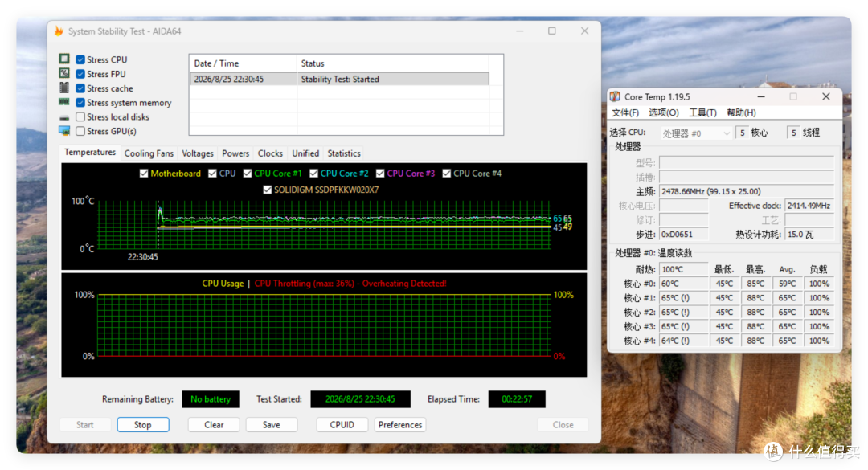The width and height of the screenshot is (868, 470).
Task: Click the 步进 0xD0651 field
Action: click(684, 235)
